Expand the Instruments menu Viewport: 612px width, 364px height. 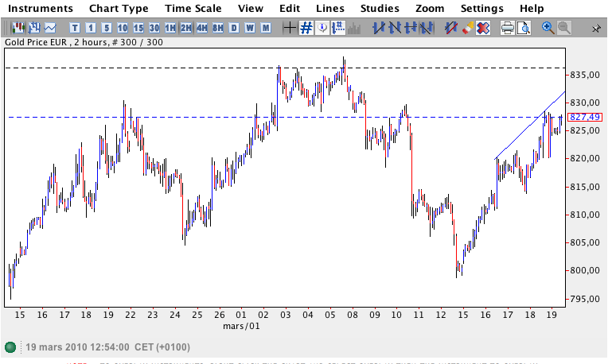40,9
